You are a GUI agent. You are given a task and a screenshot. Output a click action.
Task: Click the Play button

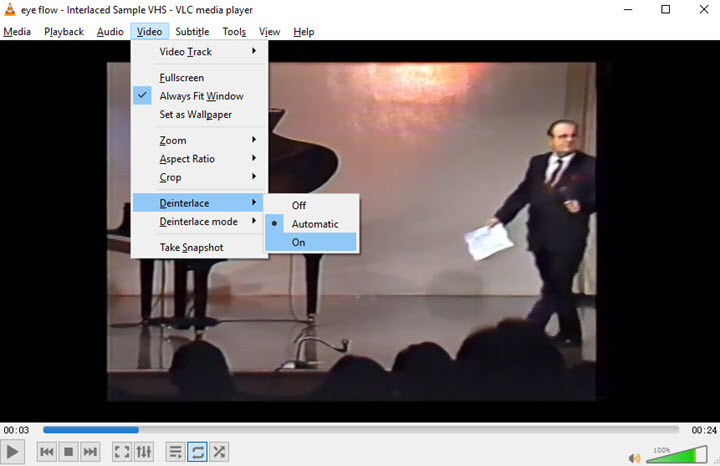pos(12,452)
